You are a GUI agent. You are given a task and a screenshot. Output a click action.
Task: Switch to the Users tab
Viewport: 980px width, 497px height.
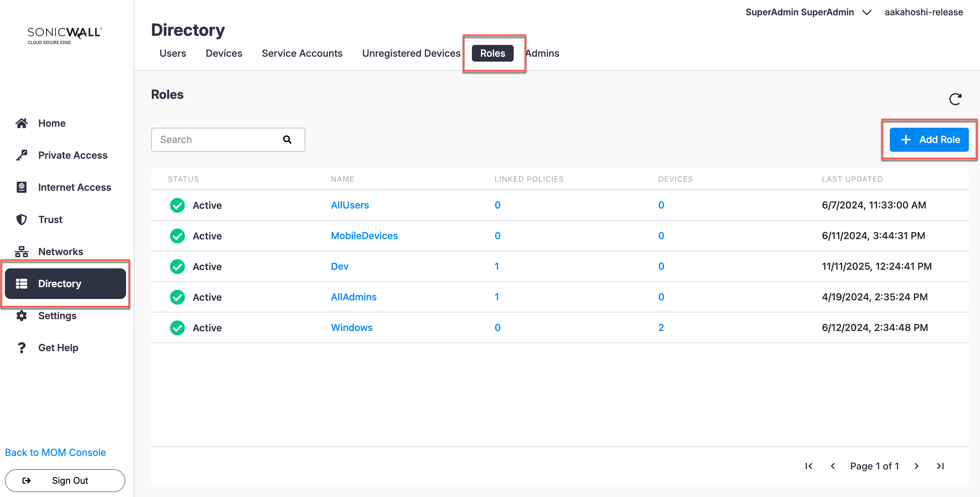172,53
